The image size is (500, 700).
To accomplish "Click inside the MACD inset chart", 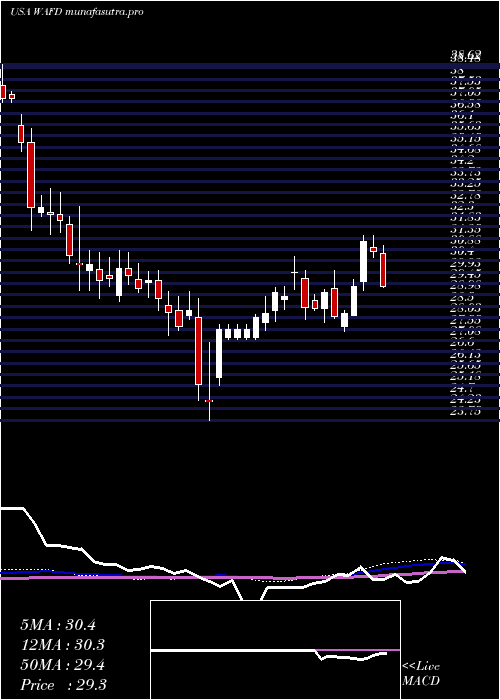I will [x=275, y=650].
